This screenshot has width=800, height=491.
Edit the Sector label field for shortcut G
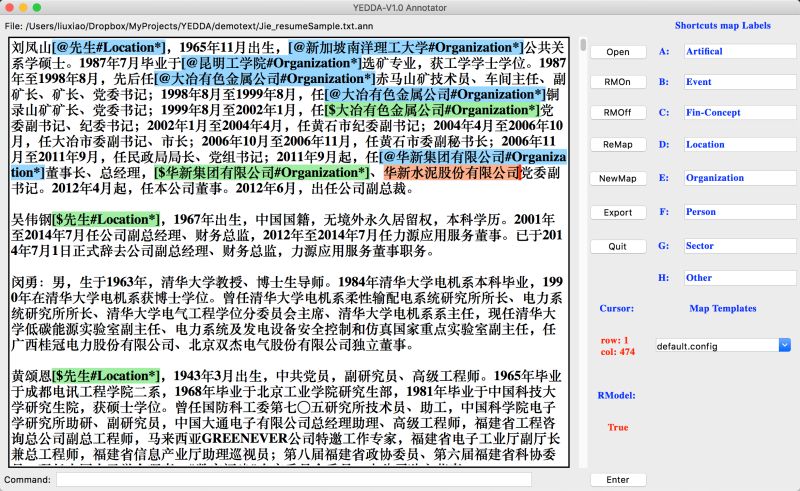[740, 246]
